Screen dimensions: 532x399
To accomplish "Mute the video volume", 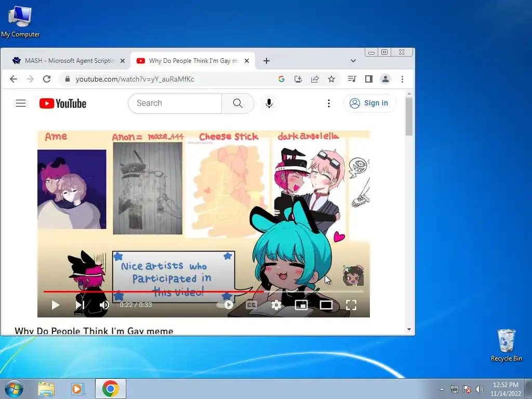I will tap(104, 305).
